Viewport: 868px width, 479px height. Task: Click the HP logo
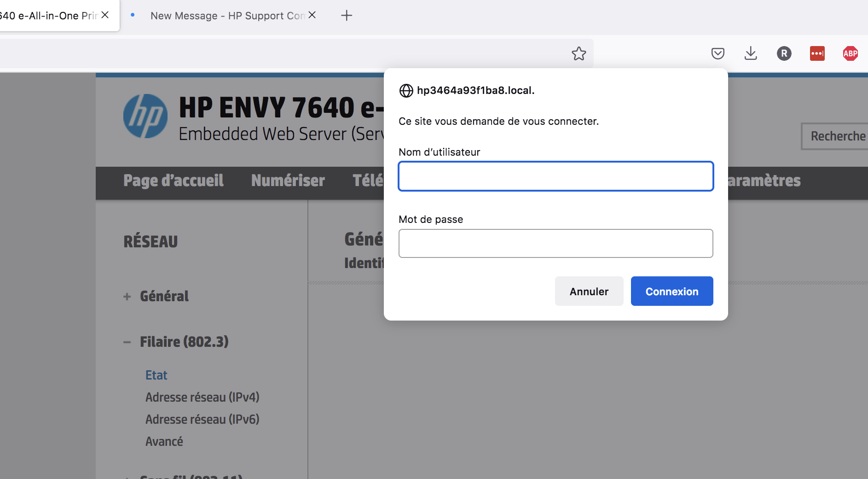pos(145,116)
